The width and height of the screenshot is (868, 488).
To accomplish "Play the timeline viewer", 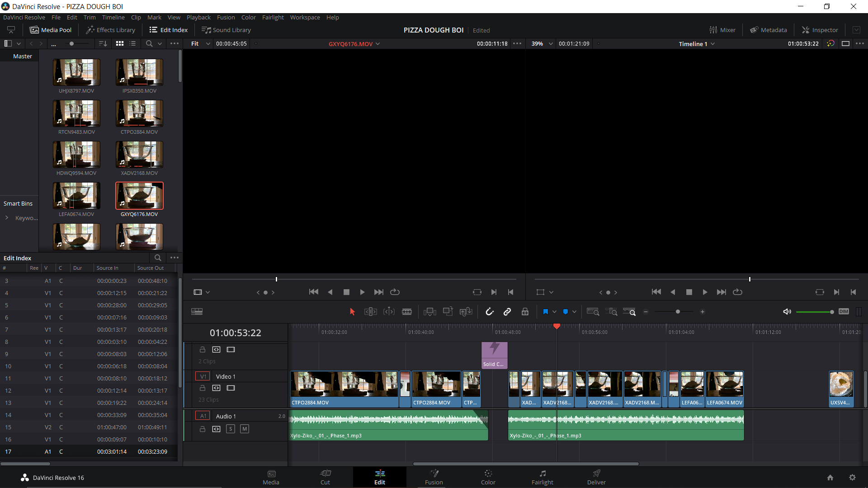I will coord(705,292).
